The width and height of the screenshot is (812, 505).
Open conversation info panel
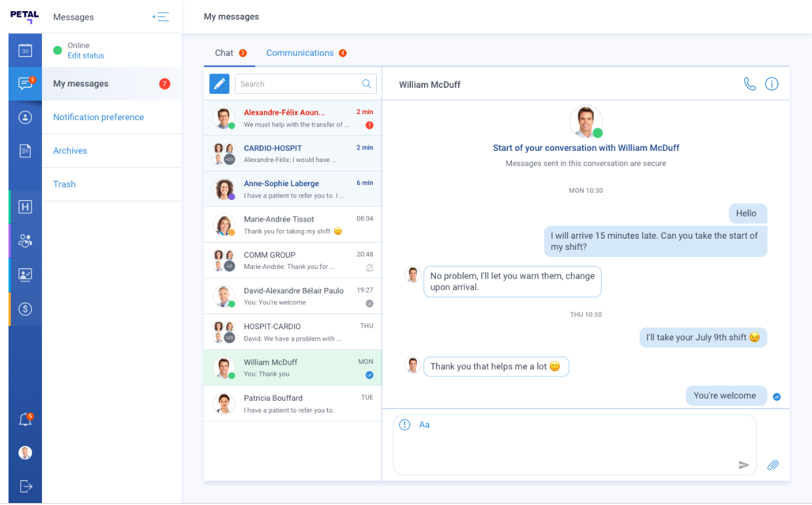[771, 84]
